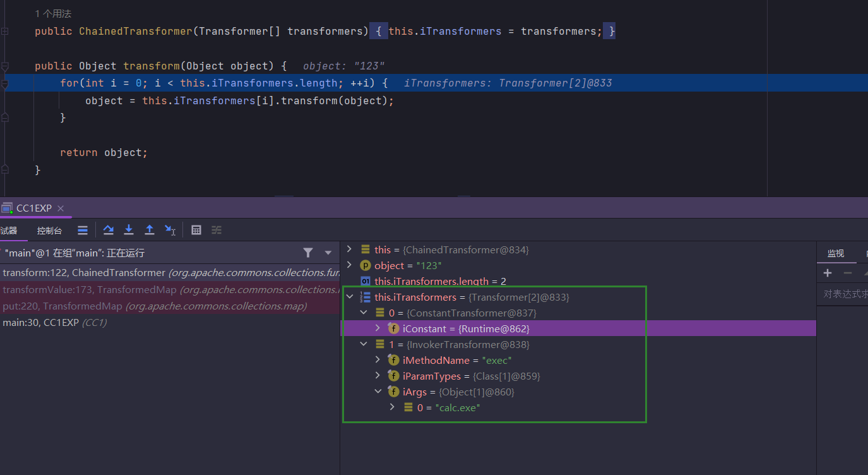Add a new watch with plus icon
Image resolution: width=868 pixels, height=475 pixels.
pyautogui.click(x=828, y=273)
